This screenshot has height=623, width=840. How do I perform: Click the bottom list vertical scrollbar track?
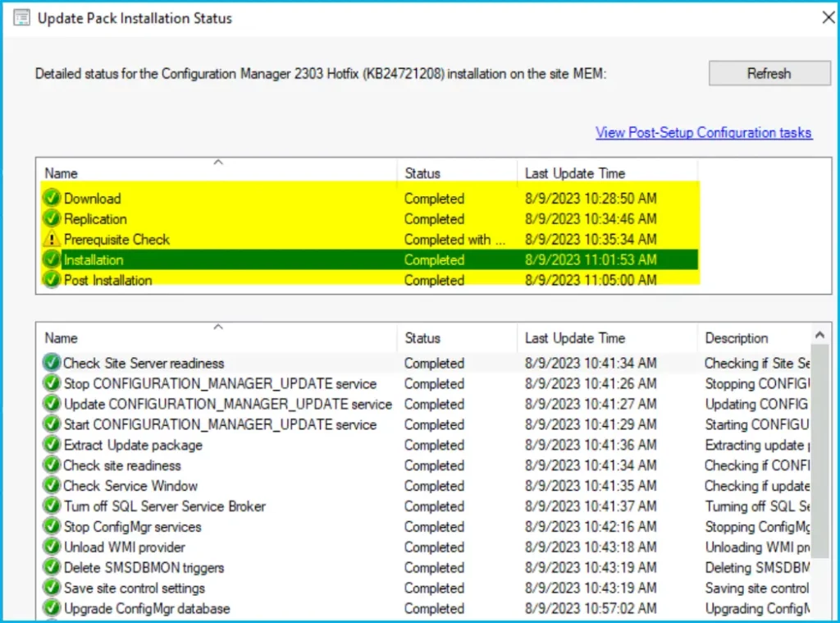coord(819,483)
